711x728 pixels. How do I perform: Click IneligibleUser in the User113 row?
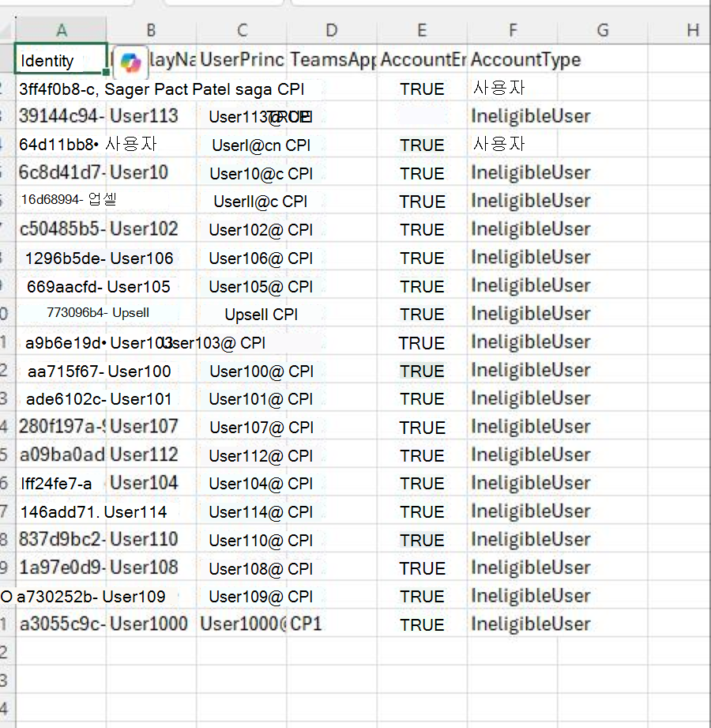(x=531, y=116)
